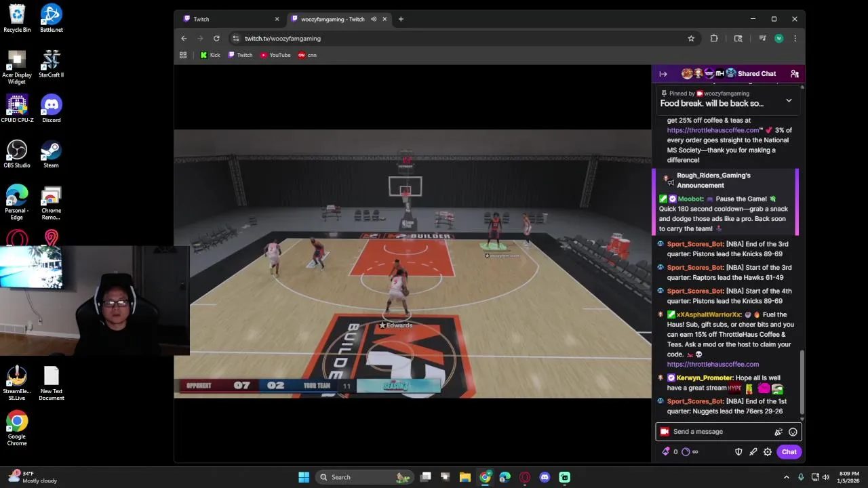This screenshot has width=868, height=488.
Task: Click the Moobot username in the announcement
Action: coord(690,199)
